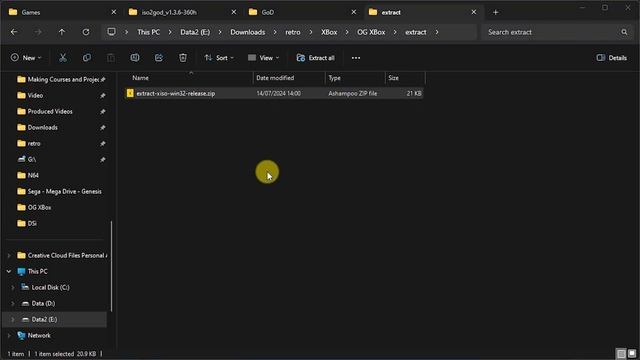Click chevron after extract in address bar
Screen dimensions: 640x360
coord(437,32)
